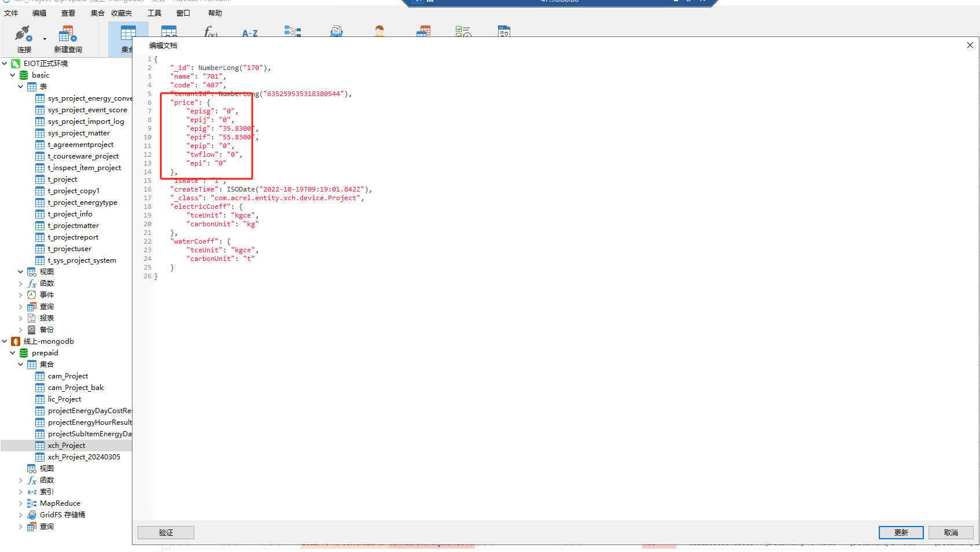Click the MapReduce toolbar icon
The height and width of the screenshot is (552, 980).
(293, 31)
